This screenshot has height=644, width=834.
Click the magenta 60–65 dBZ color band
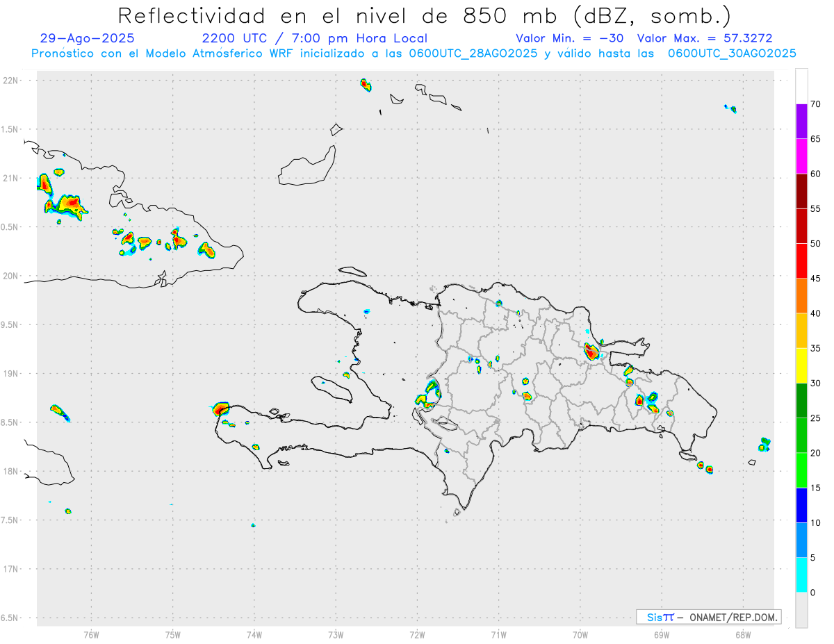801,156
